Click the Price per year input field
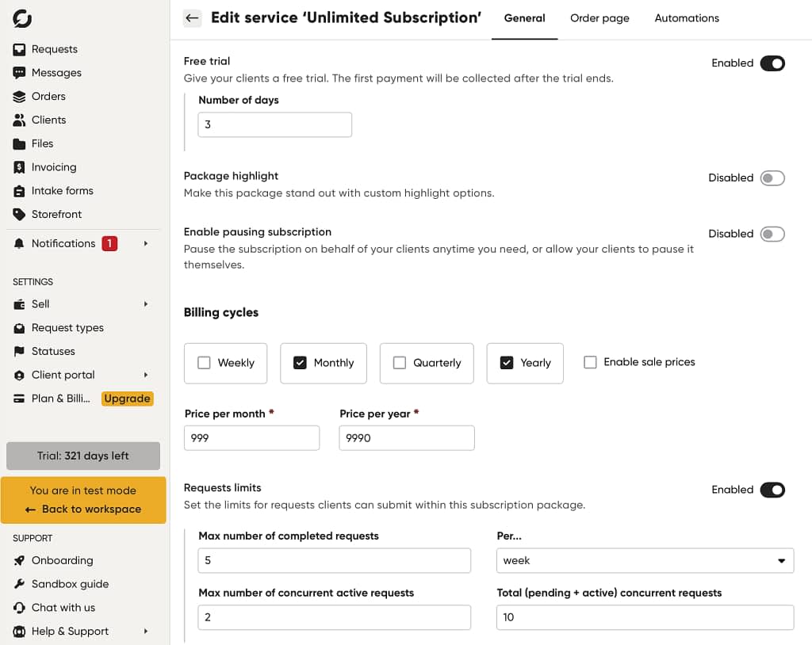 pos(407,438)
